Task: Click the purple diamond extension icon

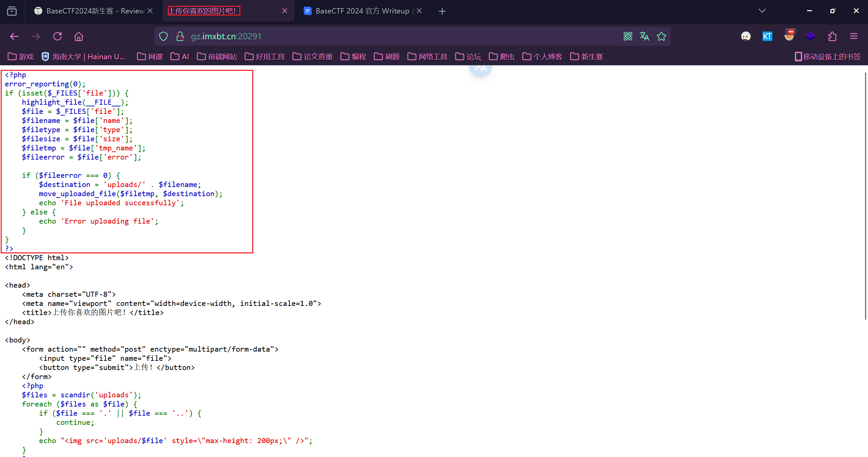Action: (x=810, y=36)
